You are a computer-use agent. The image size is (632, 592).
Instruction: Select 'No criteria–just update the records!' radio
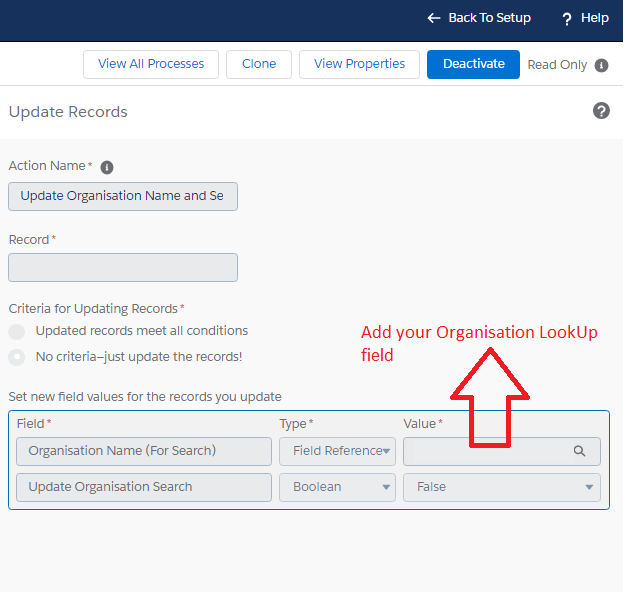tap(17, 357)
